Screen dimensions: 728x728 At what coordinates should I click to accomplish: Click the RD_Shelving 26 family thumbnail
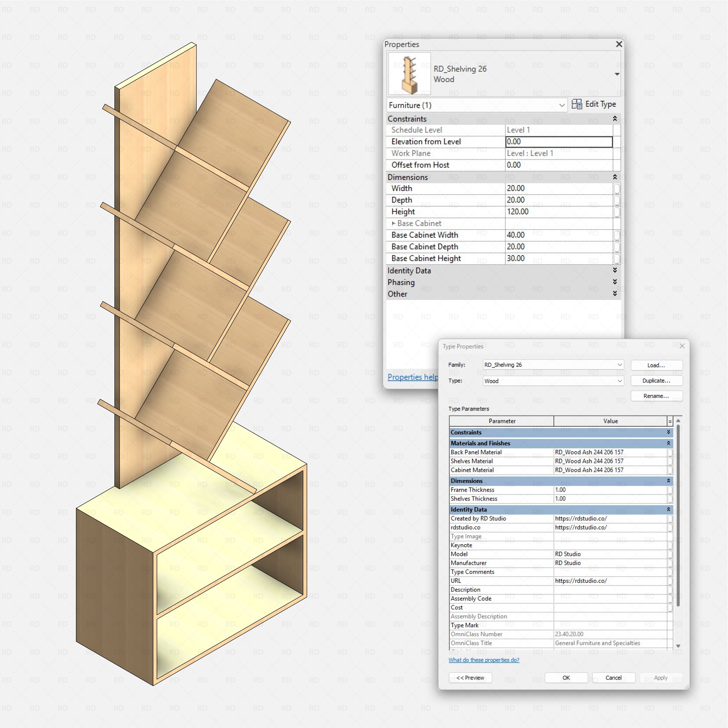click(x=409, y=74)
